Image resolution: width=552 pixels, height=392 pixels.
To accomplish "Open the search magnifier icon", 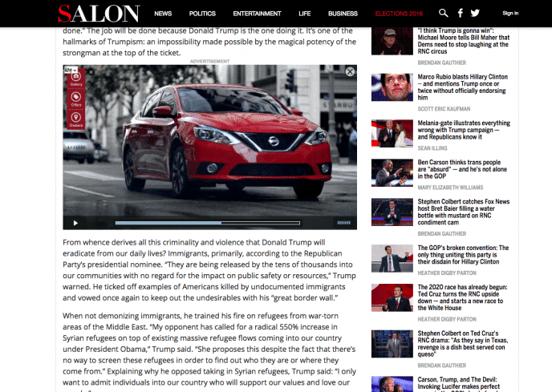I will [x=443, y=14].
